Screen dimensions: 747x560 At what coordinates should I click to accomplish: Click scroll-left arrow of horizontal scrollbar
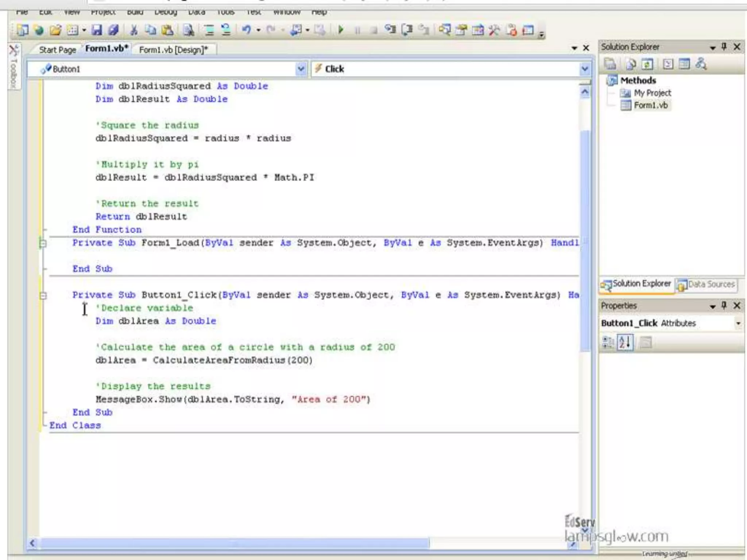32,543
